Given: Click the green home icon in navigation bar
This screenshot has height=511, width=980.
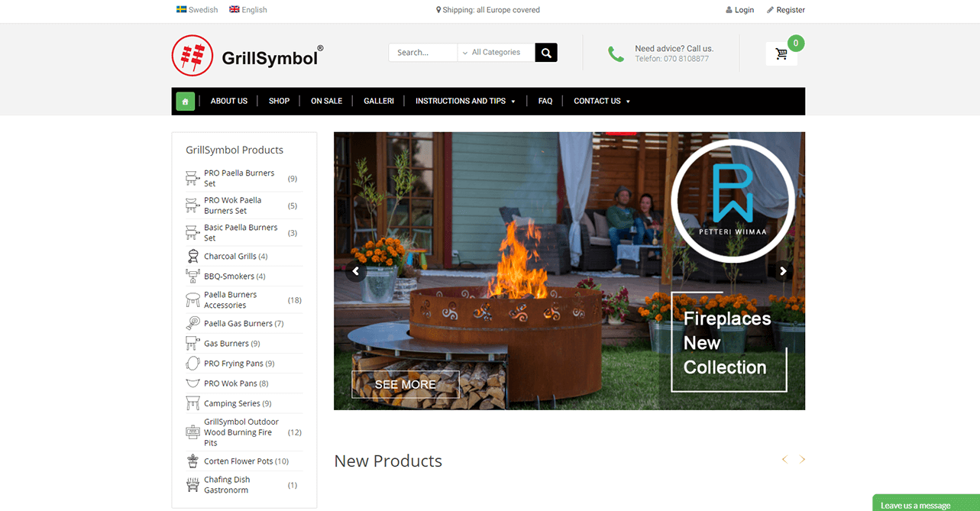Looking at the screenshot, I should pos(185,101).
